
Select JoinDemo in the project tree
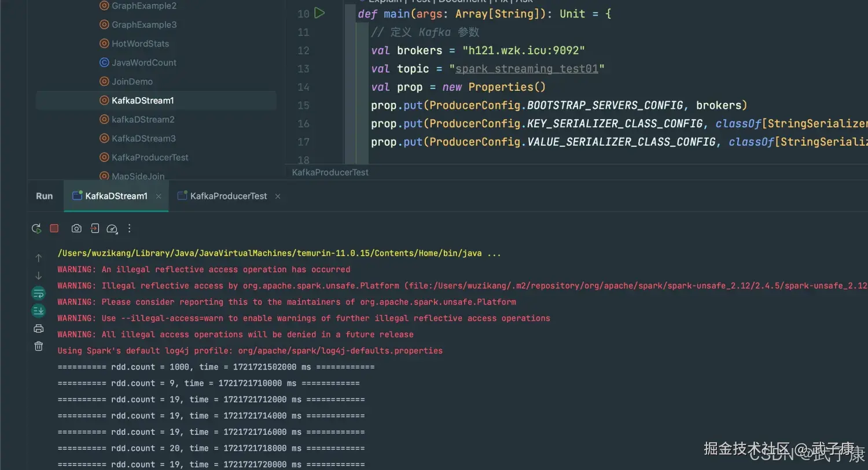(x=132, y=82)
